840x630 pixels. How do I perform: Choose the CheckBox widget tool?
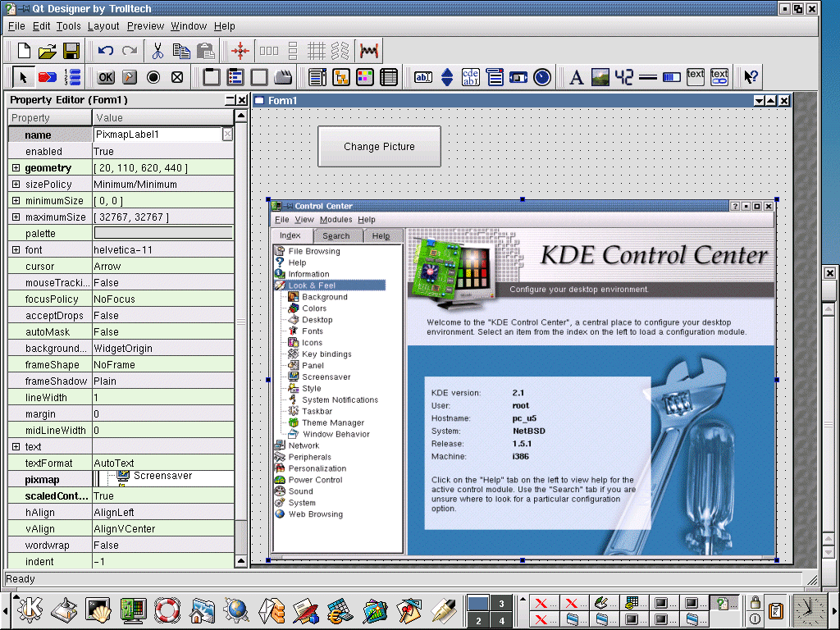177,77
